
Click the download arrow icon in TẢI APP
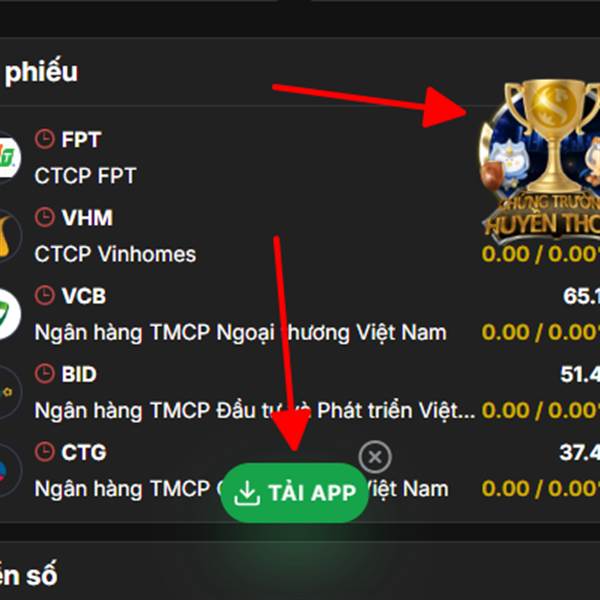point(247,493)
